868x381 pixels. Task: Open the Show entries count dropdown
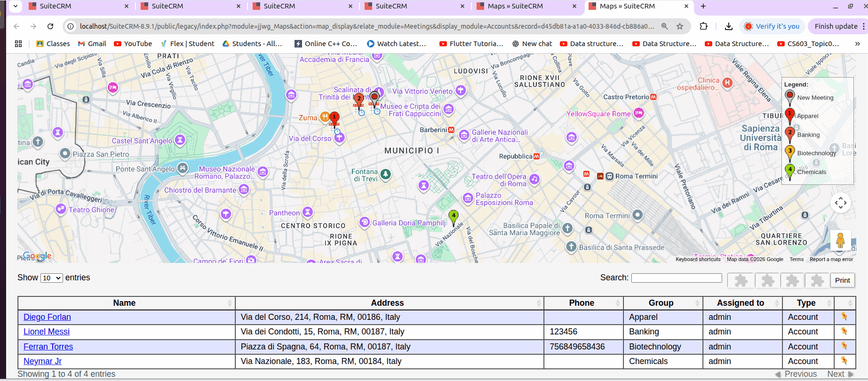click(52, 278)
